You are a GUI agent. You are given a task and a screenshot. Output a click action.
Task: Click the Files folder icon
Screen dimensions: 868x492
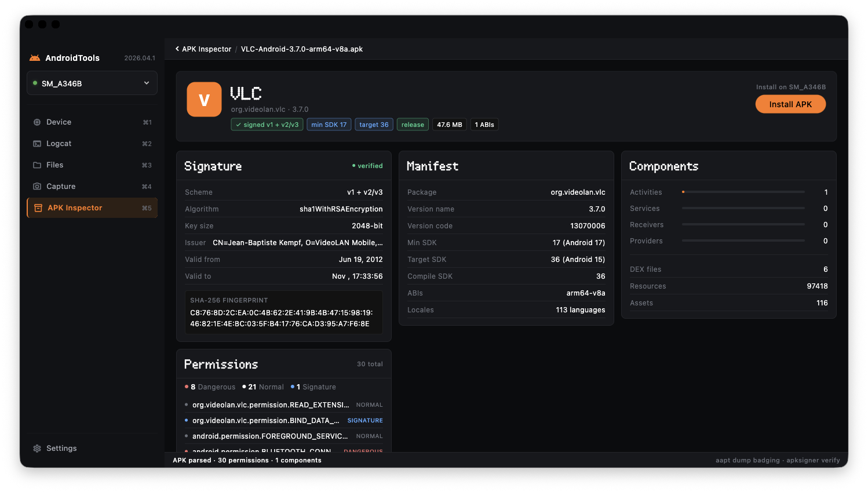37,165
